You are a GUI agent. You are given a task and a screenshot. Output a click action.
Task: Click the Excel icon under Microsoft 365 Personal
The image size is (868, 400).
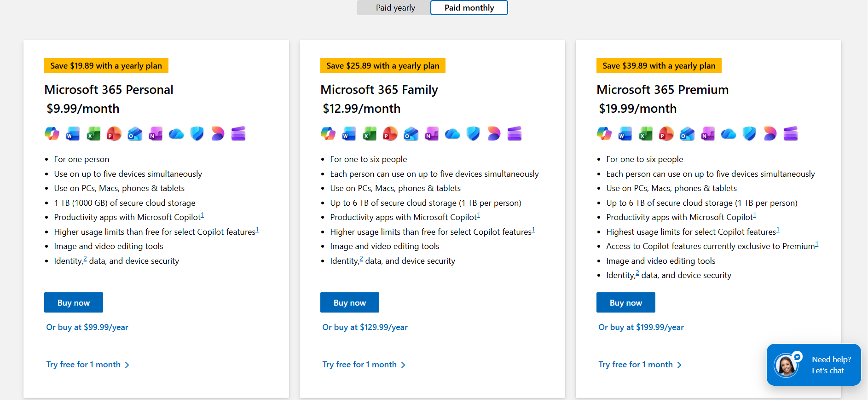[93, 134]
